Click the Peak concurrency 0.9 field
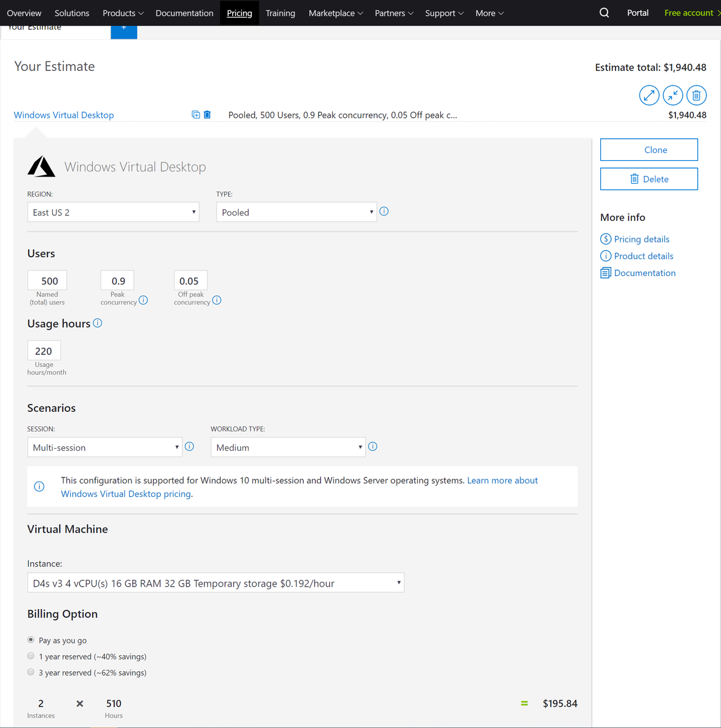This screenshot has width=721, height=728. pos(118,280)
